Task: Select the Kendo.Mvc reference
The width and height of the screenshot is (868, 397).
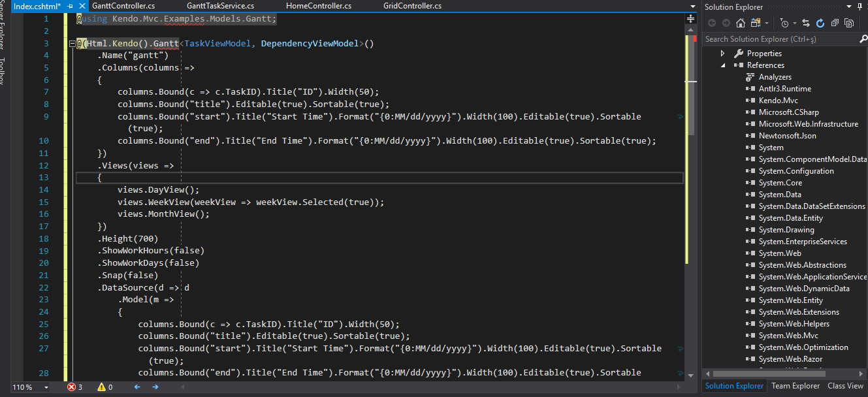Action: click(778, 101)
